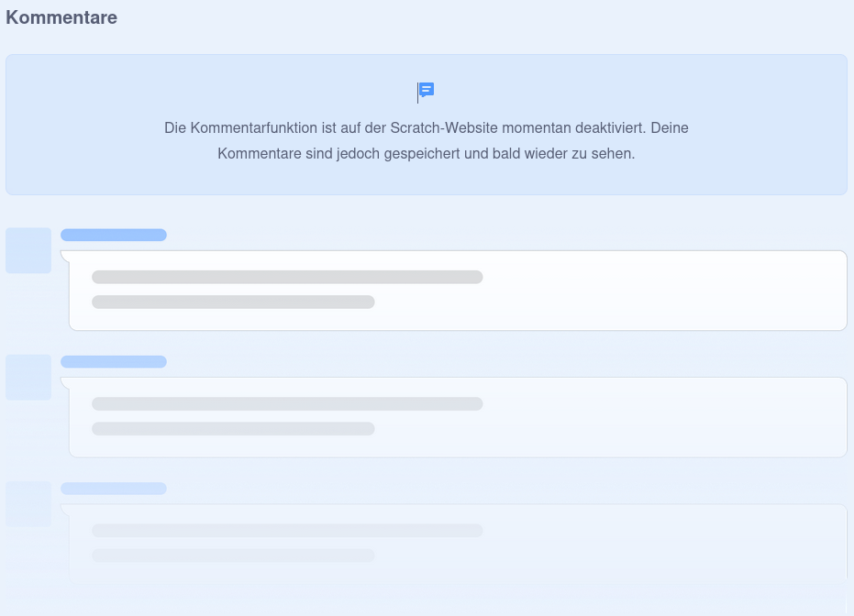Click the blue comment icon in the notice
Viewport: 854px width, 616px height.
(427, 91)
